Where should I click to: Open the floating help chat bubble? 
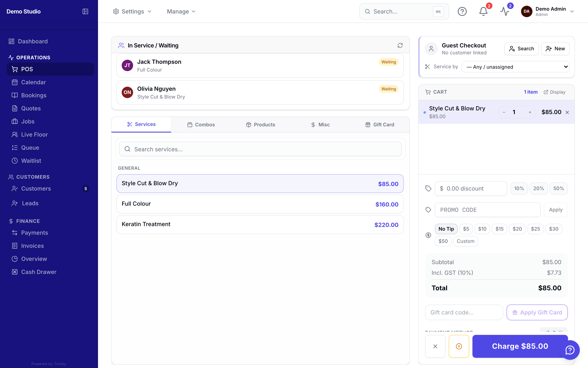pos(570,350)
